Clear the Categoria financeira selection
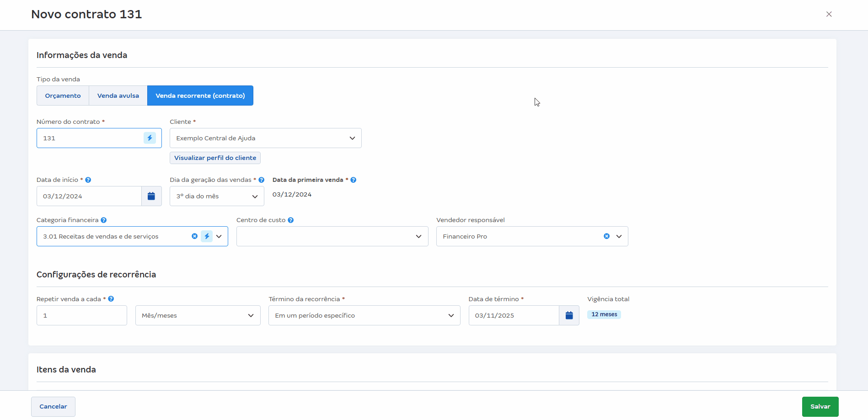868x420 pixels. [194, 236]
